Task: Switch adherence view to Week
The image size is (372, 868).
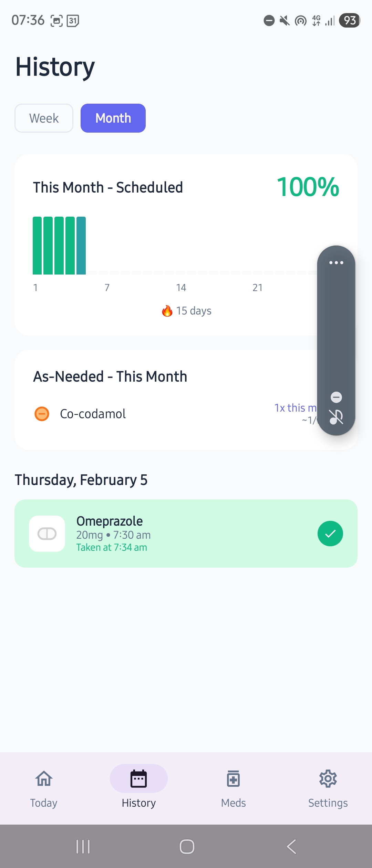Action: 44,118
